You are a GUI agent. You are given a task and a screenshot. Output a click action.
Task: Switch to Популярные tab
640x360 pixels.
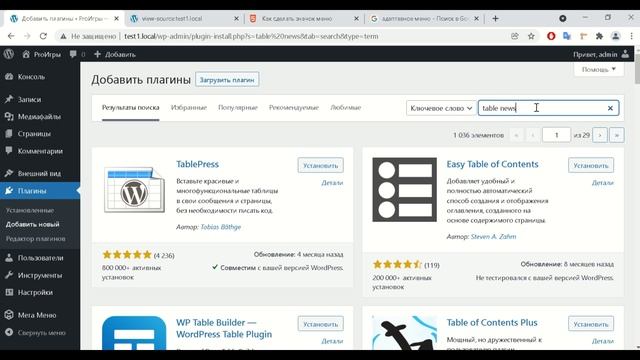pyautogui.click(x=238, y=108)
